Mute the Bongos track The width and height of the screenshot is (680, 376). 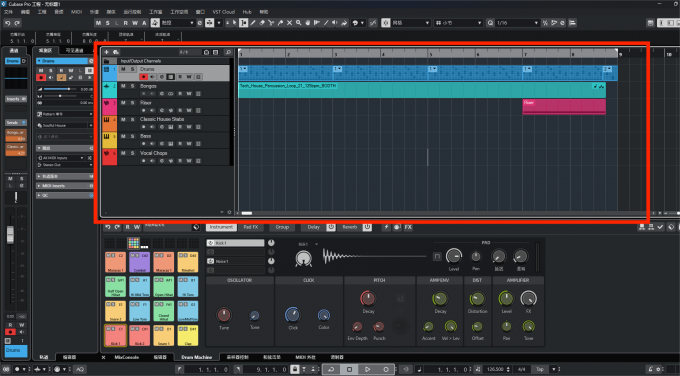pos(123,86)
